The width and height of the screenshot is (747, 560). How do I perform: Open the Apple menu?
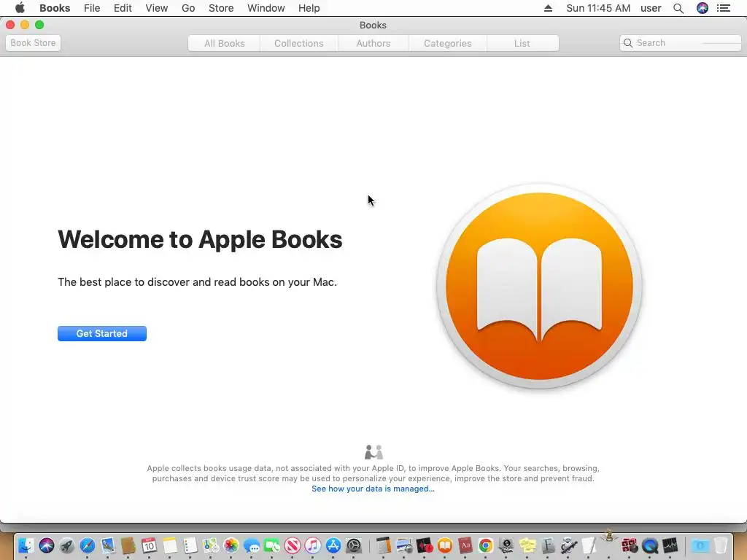click(x=20, y=8)
